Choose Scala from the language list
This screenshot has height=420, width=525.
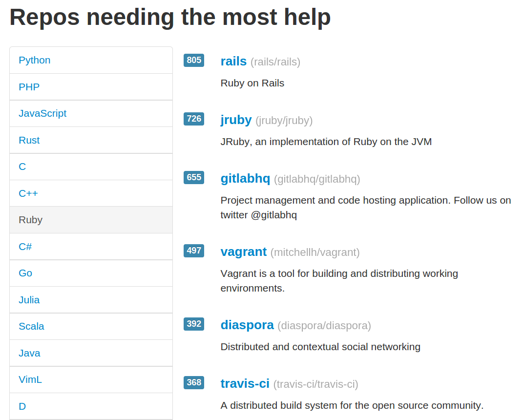coord(91,327)
